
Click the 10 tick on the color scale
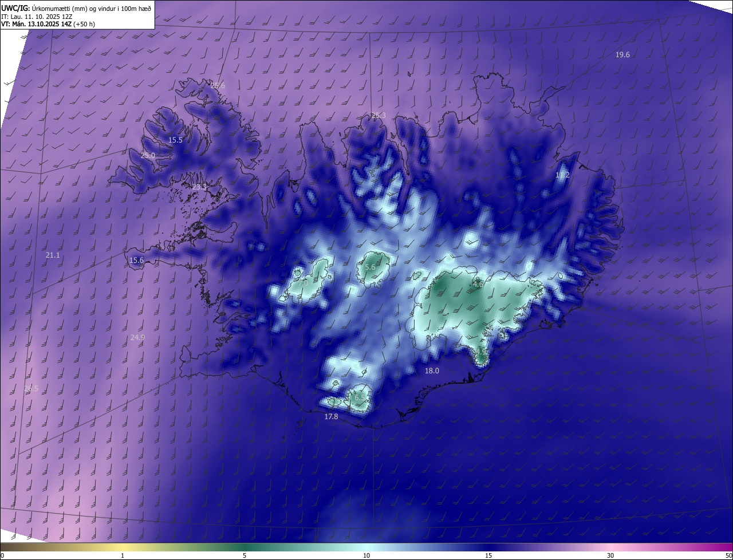(x=366, y=556)
